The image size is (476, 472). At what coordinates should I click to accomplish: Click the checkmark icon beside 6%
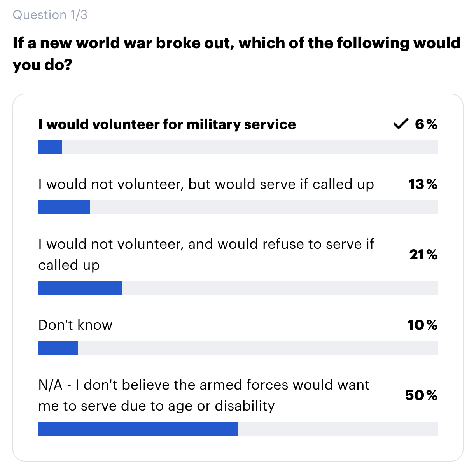(x=401, y=124)
